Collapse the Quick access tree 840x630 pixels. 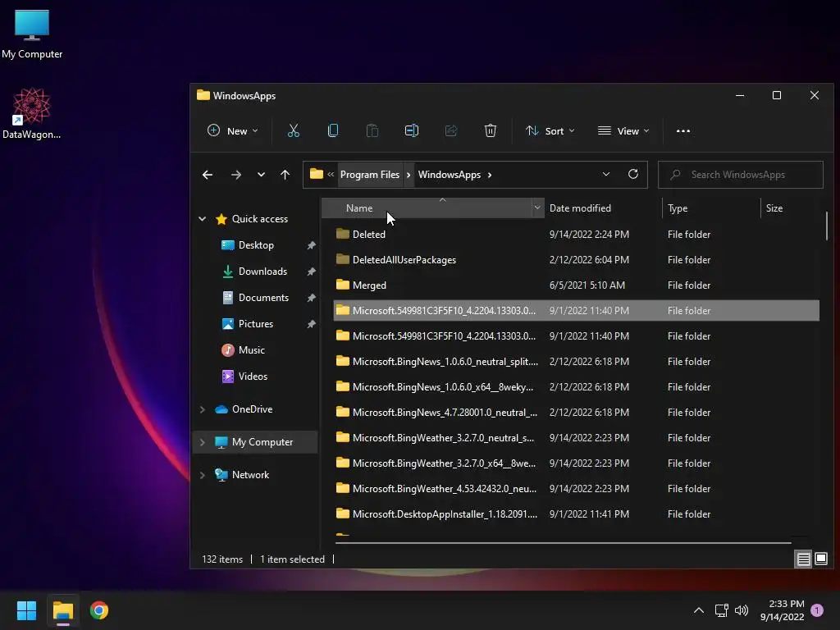click(x=203, y=218)
